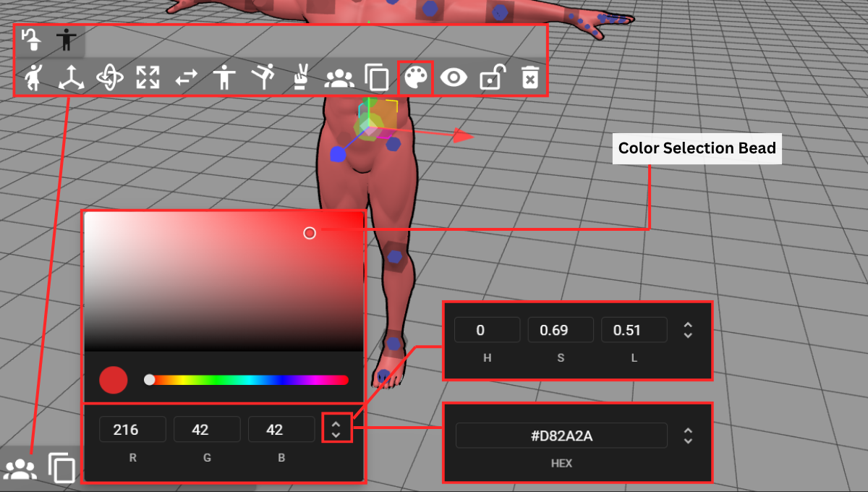Screen dimensions: 868x492
Task: Click the rainbow hue slider bar
Action: click(247, 380)
